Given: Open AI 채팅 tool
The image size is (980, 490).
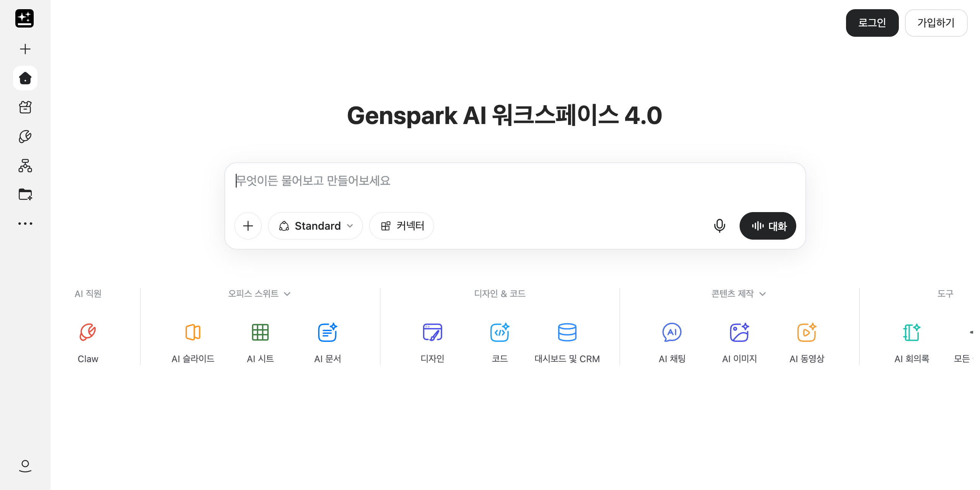Looking at the screenshot, I should click(x=672, y=343).
